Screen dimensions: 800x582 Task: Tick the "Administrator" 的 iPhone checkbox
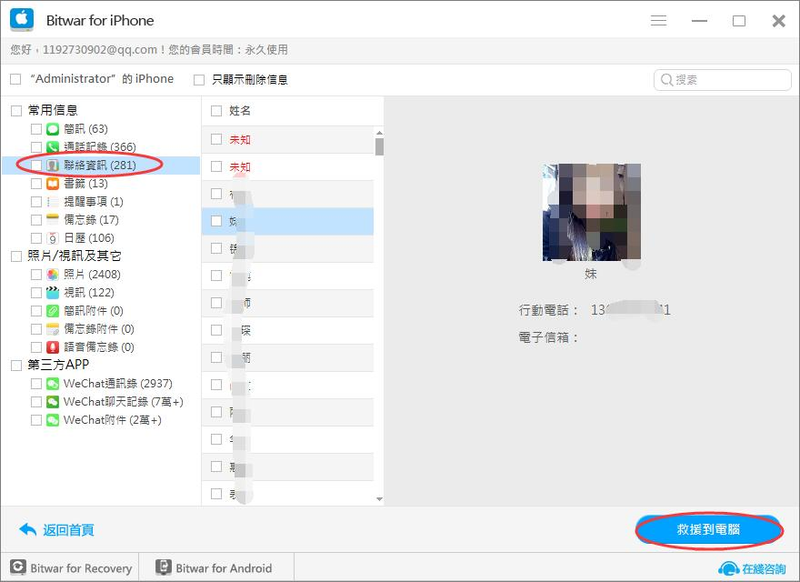(x=16, y=79)
